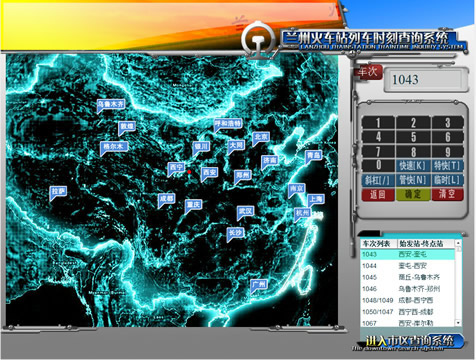476x360 pixels.
Task: Click the railway logo emblem in header
Action: click(258, 39)
